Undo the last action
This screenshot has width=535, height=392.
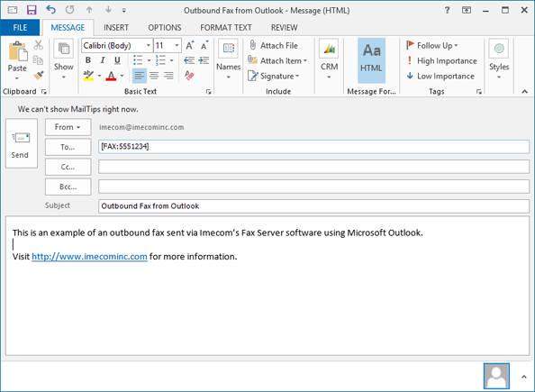[x=50, y=10]
